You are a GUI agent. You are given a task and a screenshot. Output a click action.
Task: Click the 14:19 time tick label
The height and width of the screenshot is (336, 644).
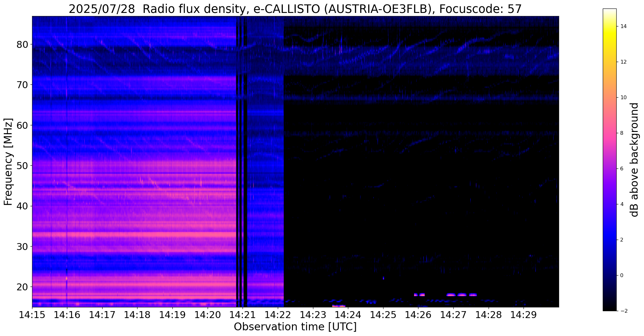point(172,315)
